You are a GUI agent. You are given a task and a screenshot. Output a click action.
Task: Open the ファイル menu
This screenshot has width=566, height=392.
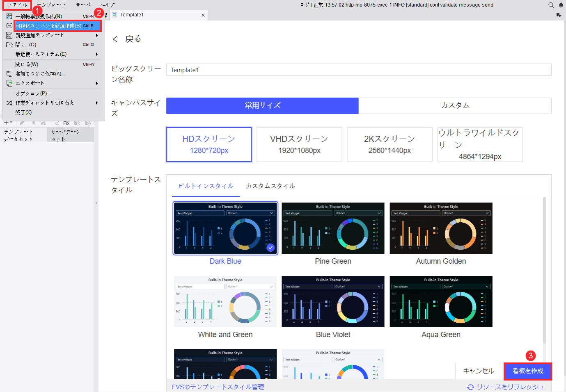[17, 5]
